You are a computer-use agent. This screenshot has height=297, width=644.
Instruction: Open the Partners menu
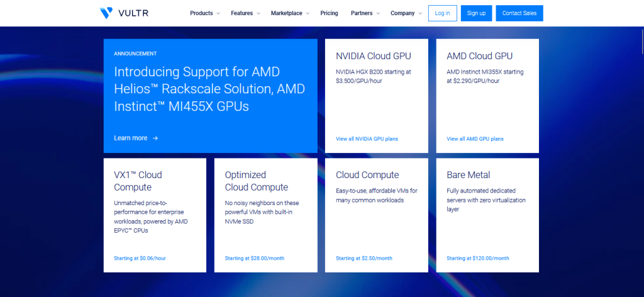pyautogui.click(x=362, y=13)
